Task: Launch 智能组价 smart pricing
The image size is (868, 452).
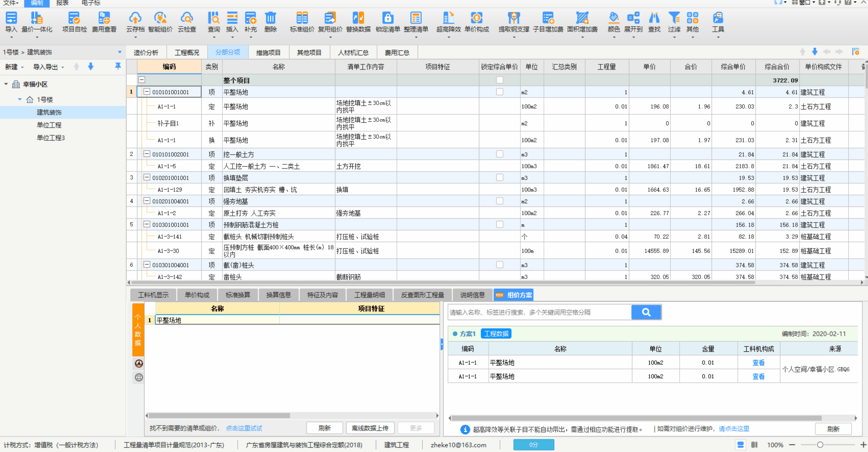Action: (160, 22)
